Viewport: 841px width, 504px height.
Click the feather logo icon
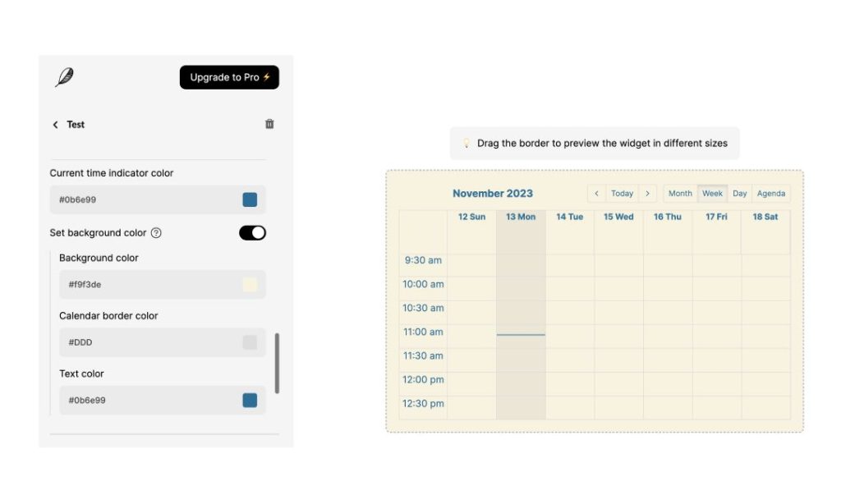coord(66,76)
